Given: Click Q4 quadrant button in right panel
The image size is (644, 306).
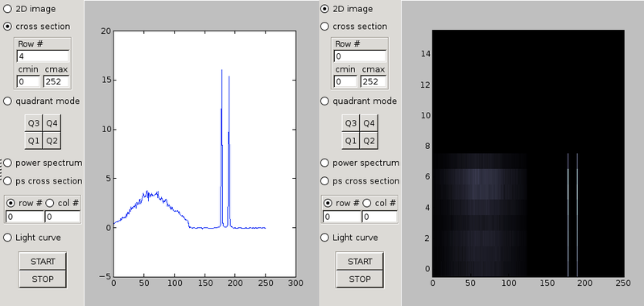Looking at the screenshot, I should (x=369, y=123).
